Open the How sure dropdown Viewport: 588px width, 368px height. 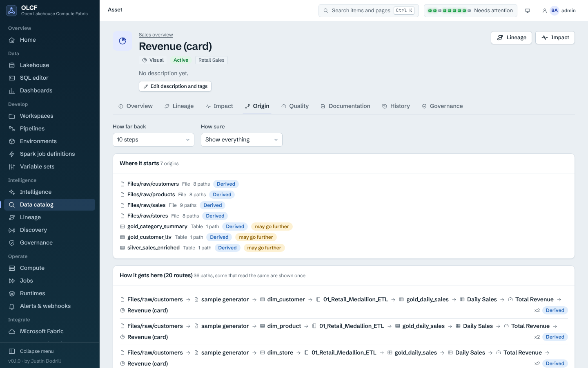tap(242, 140)
